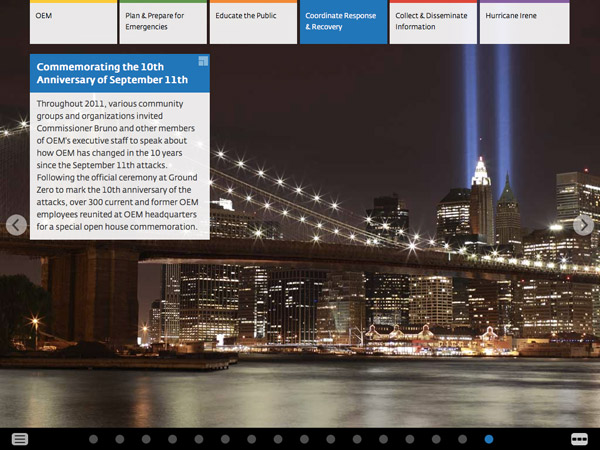
Task: Jump to the fifth page dot
Action: tap(199, 439)
